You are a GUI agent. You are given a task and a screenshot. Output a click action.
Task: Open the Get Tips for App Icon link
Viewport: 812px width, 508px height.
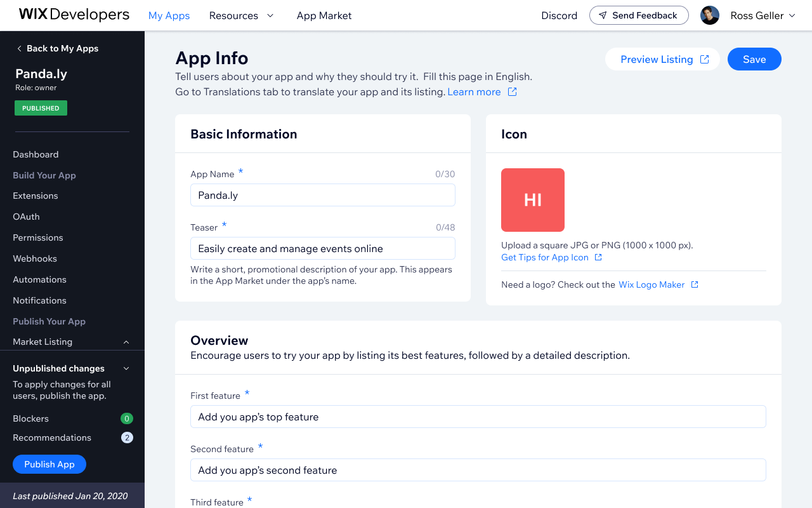(545, 257)
